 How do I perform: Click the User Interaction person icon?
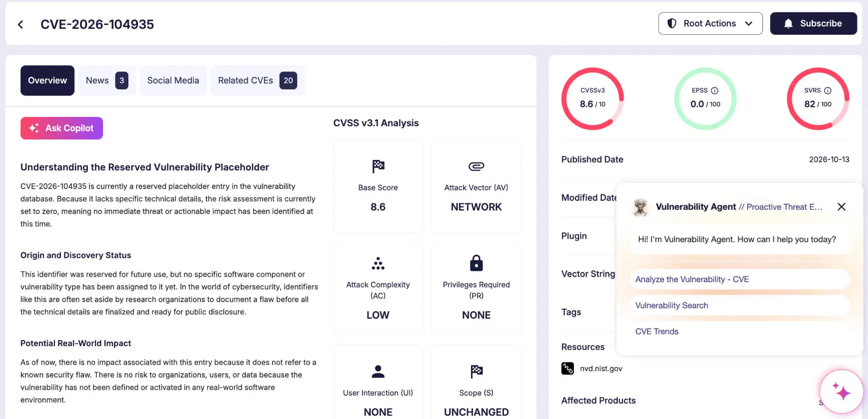coord(378,372)
